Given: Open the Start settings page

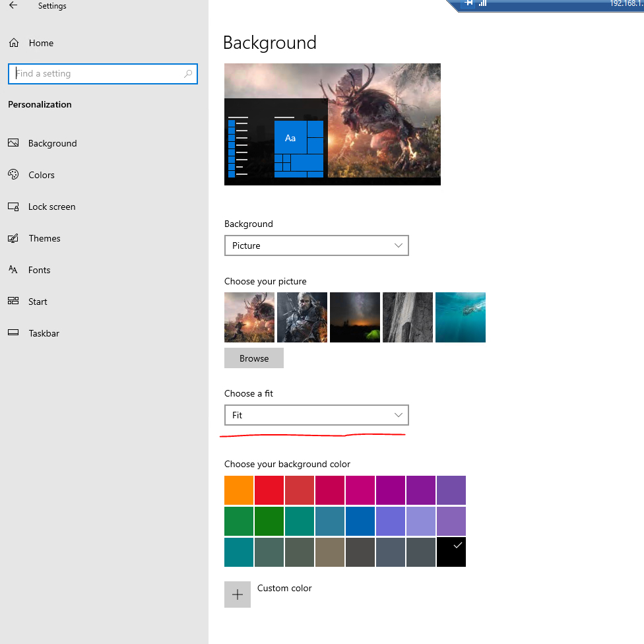Looking at the screenshot, I should 38,302.
